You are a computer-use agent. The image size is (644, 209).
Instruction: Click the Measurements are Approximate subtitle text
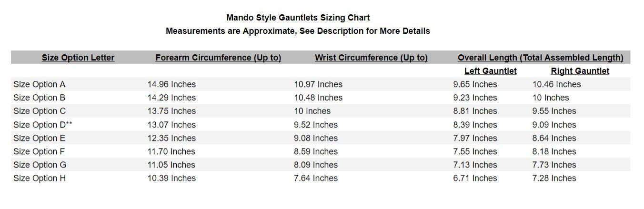click(298, 31)
